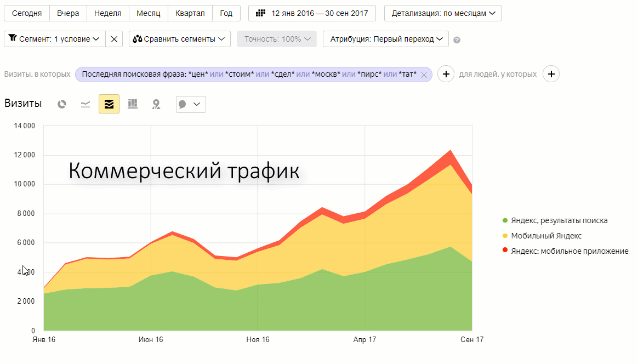
Task: Click the green legend color dot
Action: click(505, 221)
